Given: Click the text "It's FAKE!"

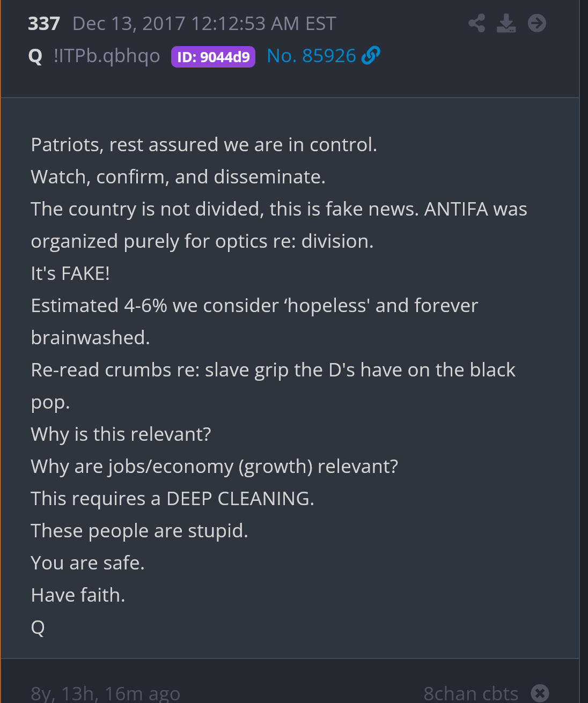Looking at the screenshot, I should pos(70,273).
